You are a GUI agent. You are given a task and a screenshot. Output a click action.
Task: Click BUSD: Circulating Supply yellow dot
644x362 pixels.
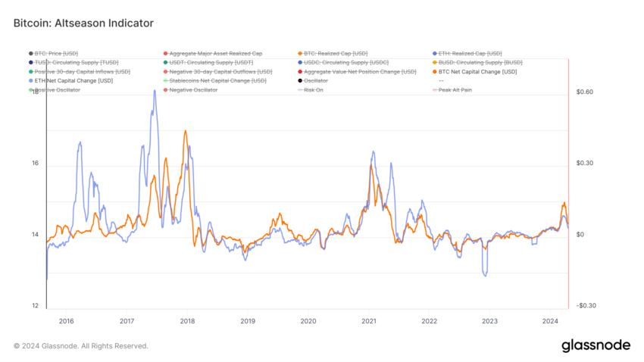435,62
